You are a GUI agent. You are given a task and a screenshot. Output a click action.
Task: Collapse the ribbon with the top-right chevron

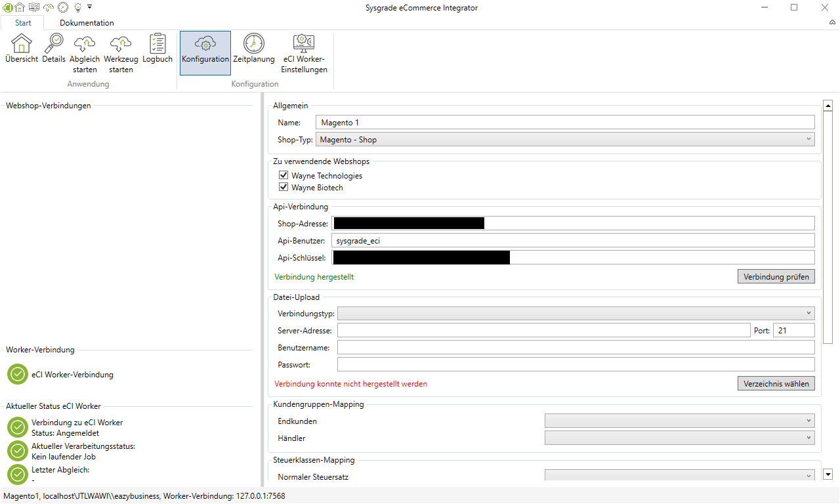click(832, 22)
